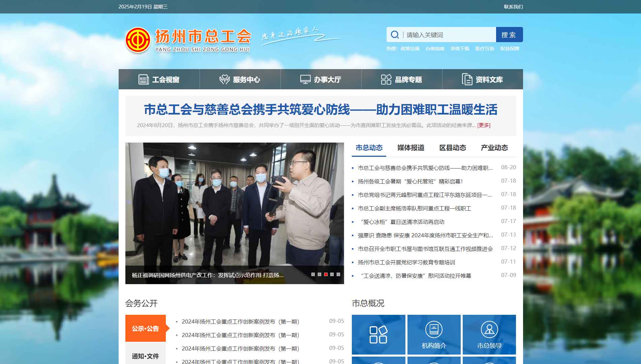Open news 扬州各级工会暑期“爱心托管班”精彩启幕
641x364 pixels.
(410, 181)
